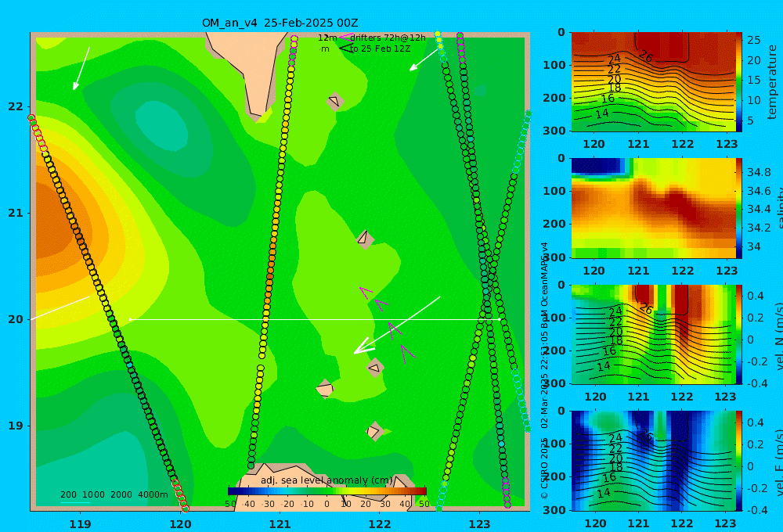Click longitude tick label 121 under the main map
This screenshot has height=532, width=783.
click(280, 524)
